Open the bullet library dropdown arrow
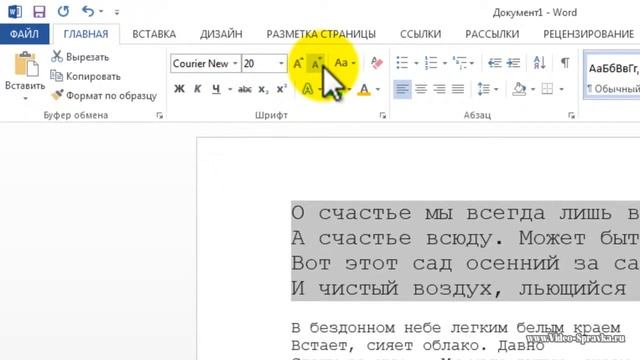 (416, 63)
